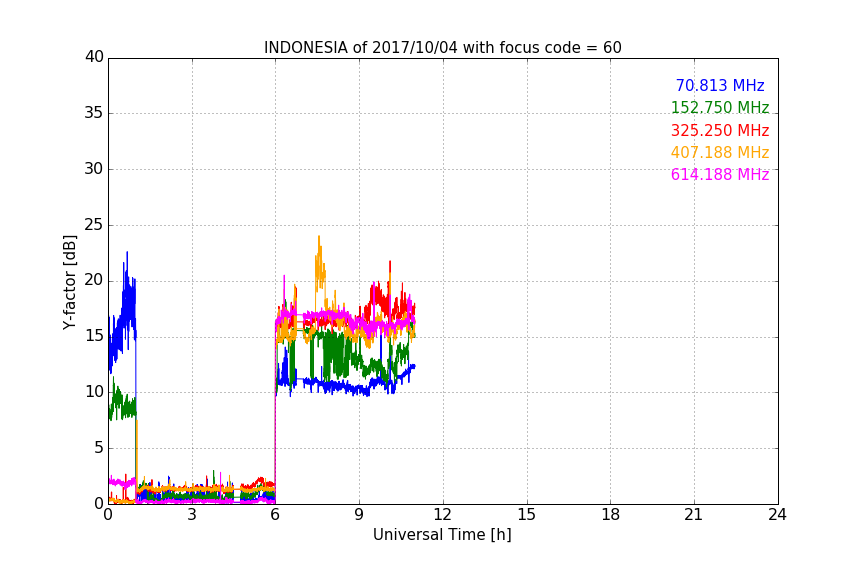Click y-axis tick value 25
The height and width of the screenshot is (576, 864).
94,225
